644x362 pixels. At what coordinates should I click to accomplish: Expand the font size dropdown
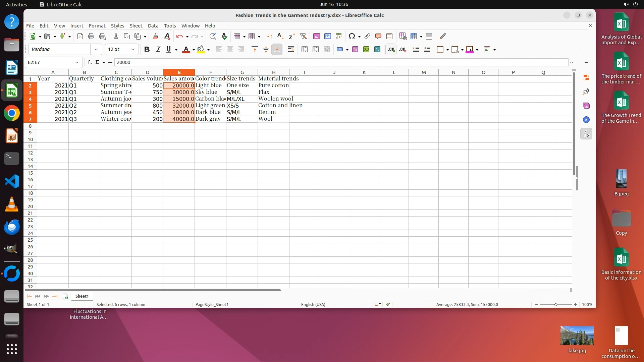point(133,50)
